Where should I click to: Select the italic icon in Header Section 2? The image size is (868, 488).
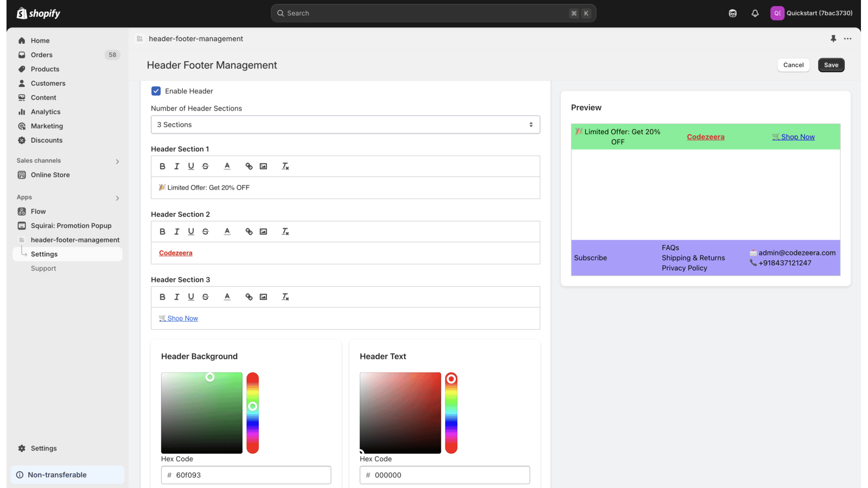tap(176, 231)
